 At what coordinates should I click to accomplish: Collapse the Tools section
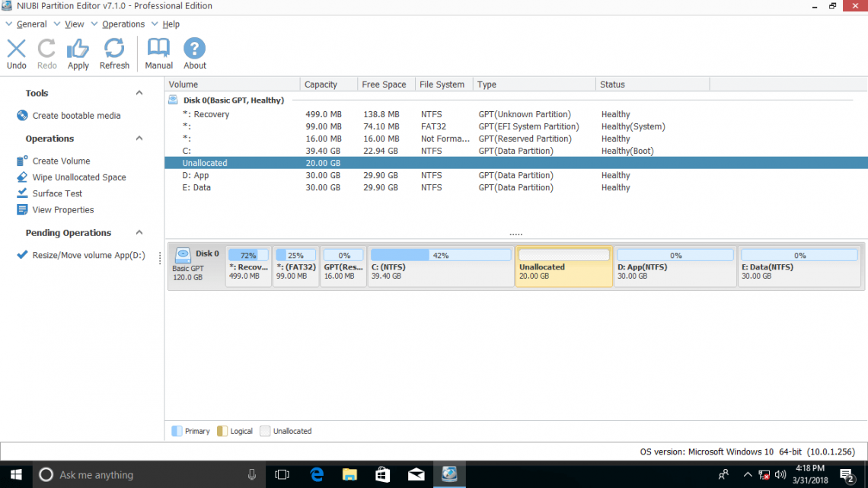(139, 92)
